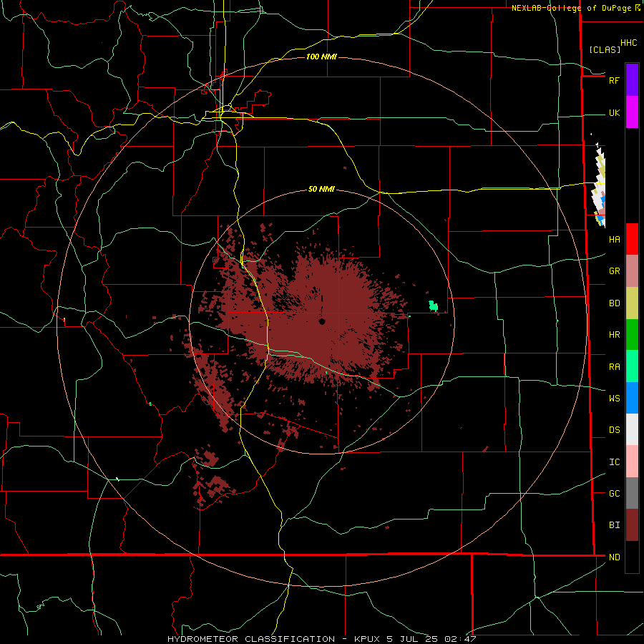
Task: Click the RA light green legend swatch
Action: (632, 366)
